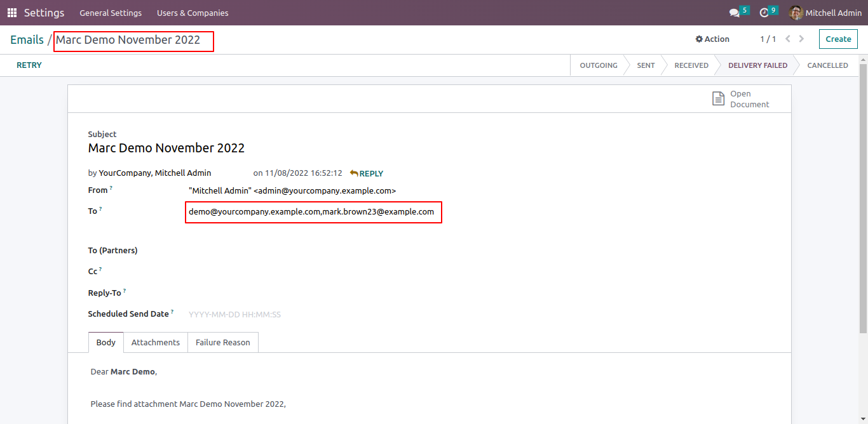Viewport: 868px width, 424px height.
Task: Switch to the Body tab
Action: tap(106, 342)
